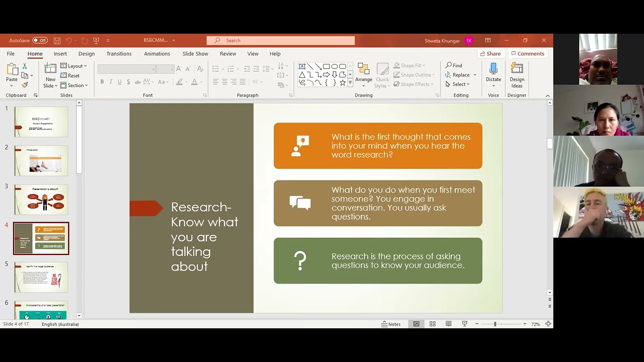Click the Cut scissors icon

(x=25, y=66)
